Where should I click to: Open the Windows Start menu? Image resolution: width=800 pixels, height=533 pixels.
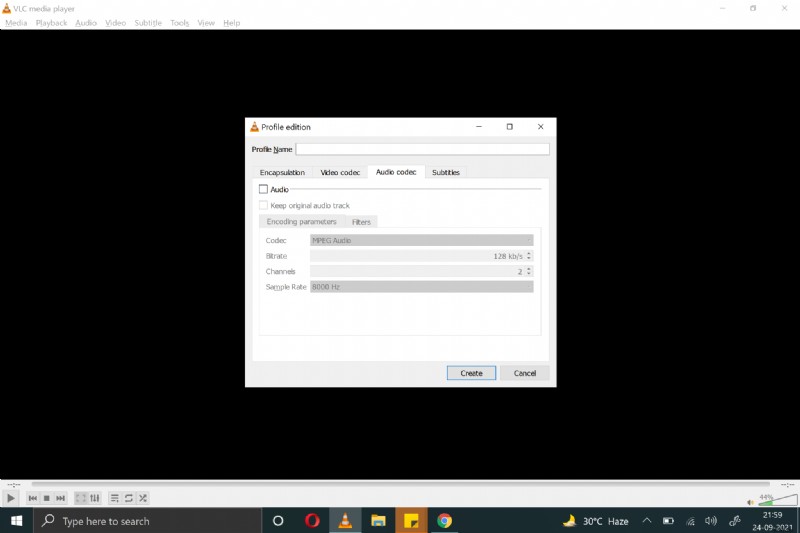pyautogui.click(x=16, y=521)
